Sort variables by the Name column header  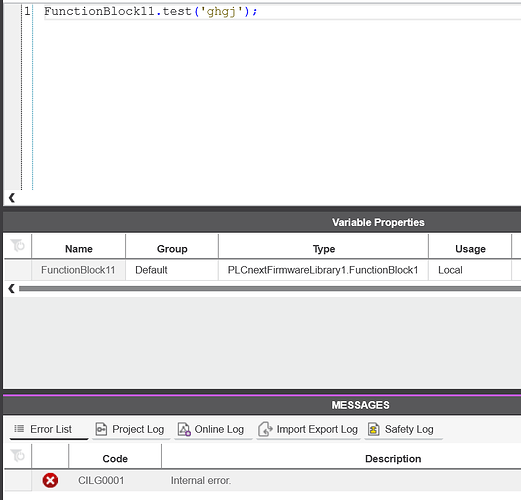(x=79, y=249)
